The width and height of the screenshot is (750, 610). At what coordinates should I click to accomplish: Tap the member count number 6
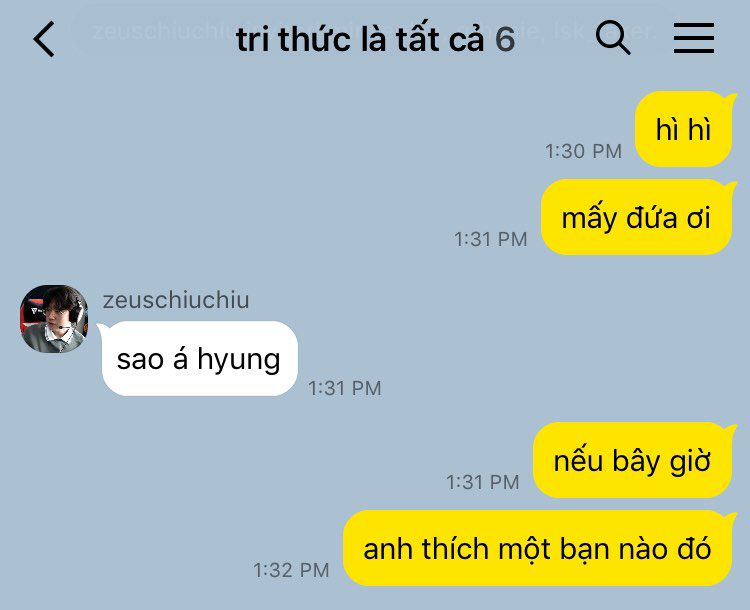pos(505,40)
